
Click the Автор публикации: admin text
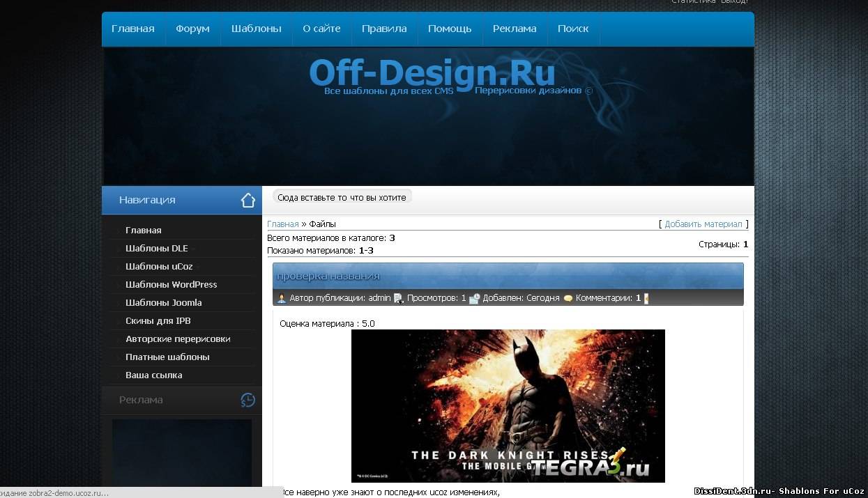click(x=340, y=298)
